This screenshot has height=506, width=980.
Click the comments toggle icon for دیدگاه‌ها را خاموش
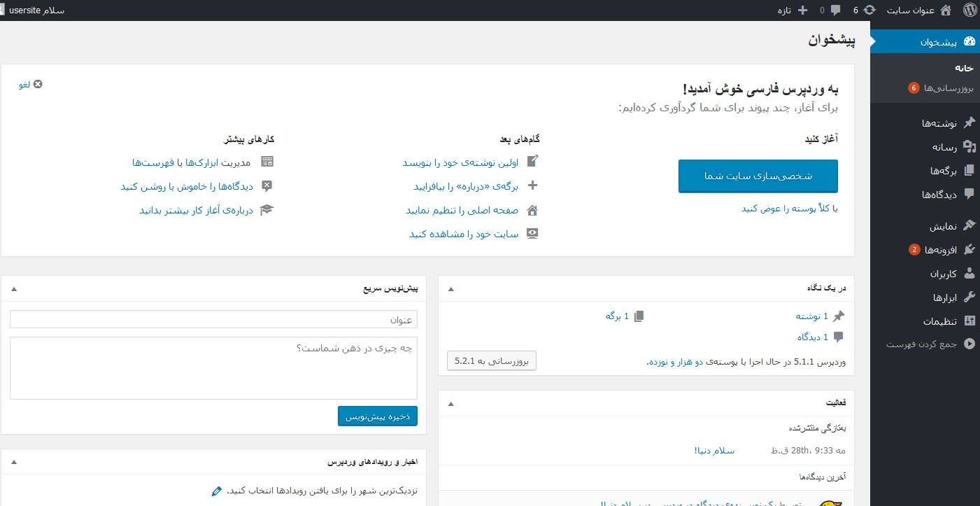click(x=267, y=186)
